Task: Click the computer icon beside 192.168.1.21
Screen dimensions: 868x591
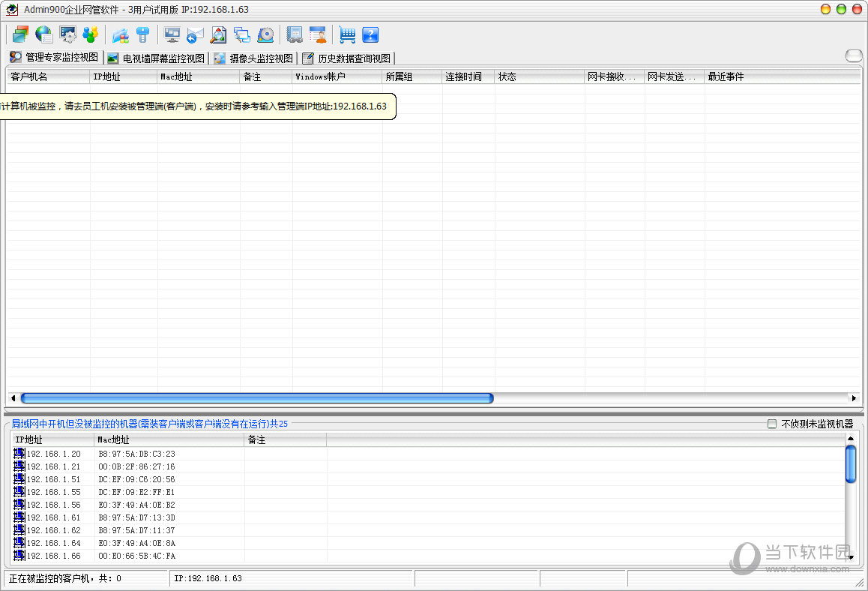Action: 19,466
